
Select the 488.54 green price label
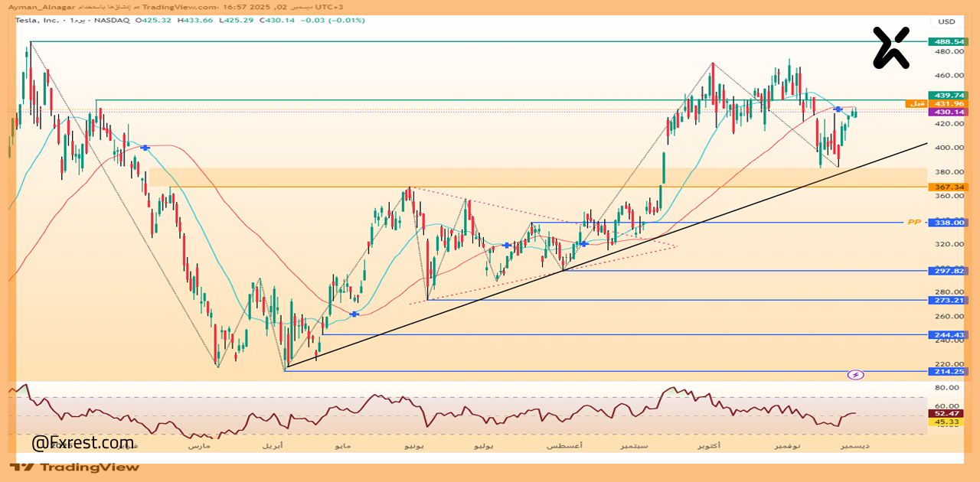(x=946, y=41)
